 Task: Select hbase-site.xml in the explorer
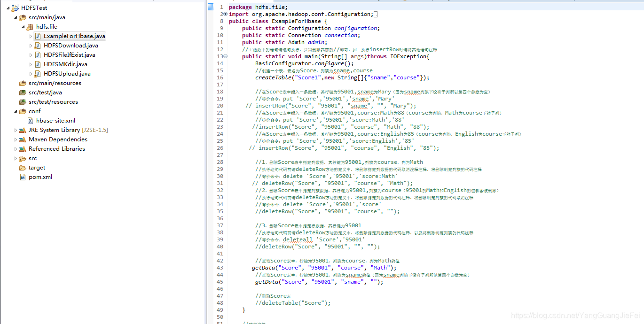click(56, 121)
